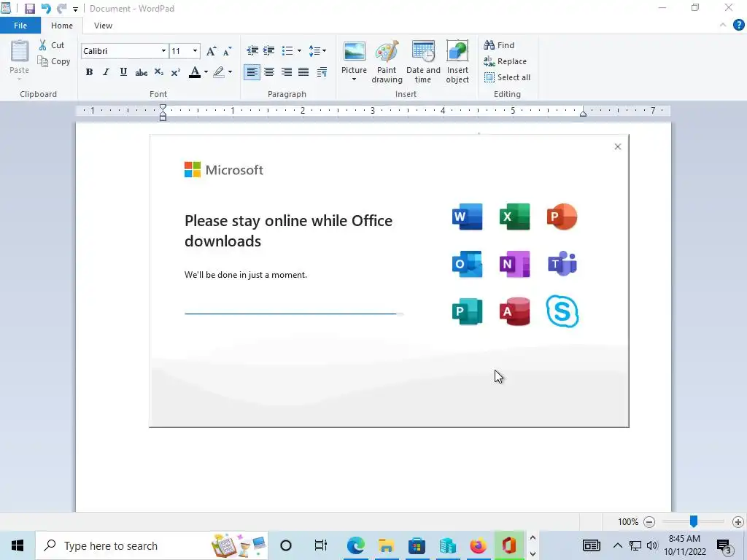Switch to the Home tab
This screenshot has width=747, height=560.
(x=62, y=26)
